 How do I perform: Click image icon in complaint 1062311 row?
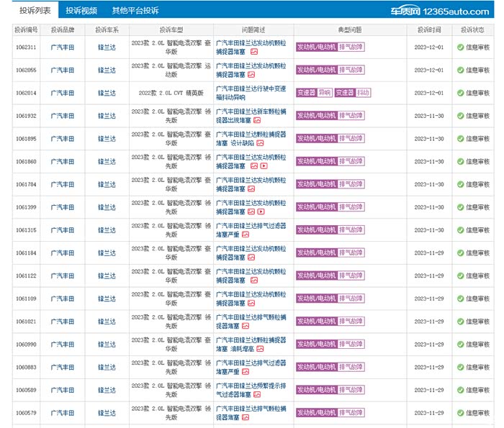253,52
